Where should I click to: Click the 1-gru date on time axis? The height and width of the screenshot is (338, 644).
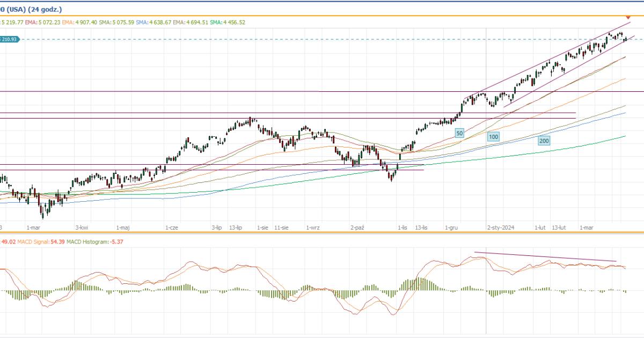451,227
